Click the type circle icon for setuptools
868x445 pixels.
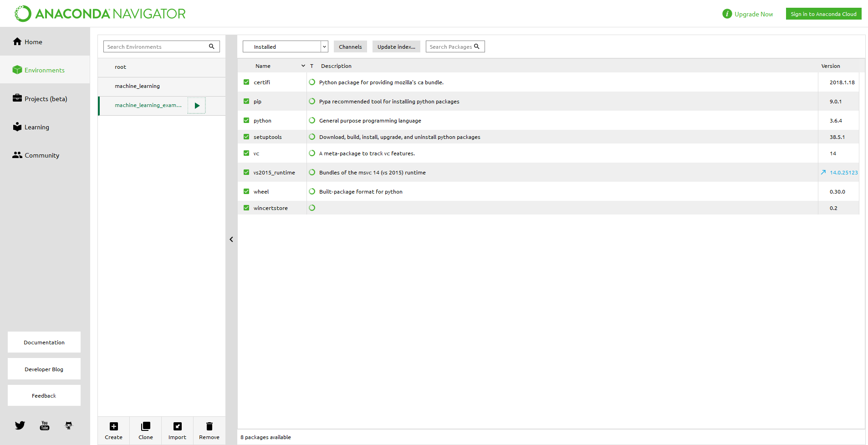(x=312, y=137)
